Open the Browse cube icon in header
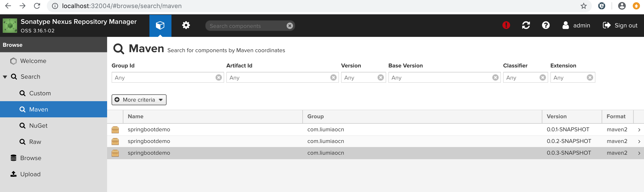 click(160, 25)
